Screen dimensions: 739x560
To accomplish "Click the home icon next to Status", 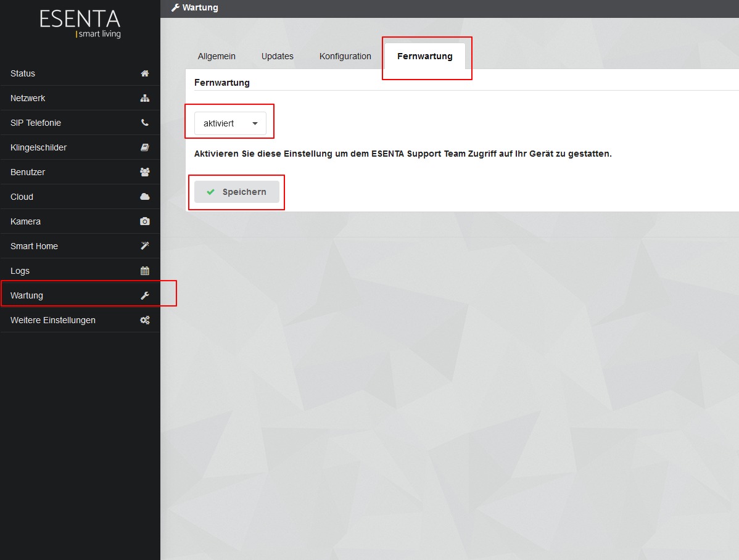I will (145, 73).
